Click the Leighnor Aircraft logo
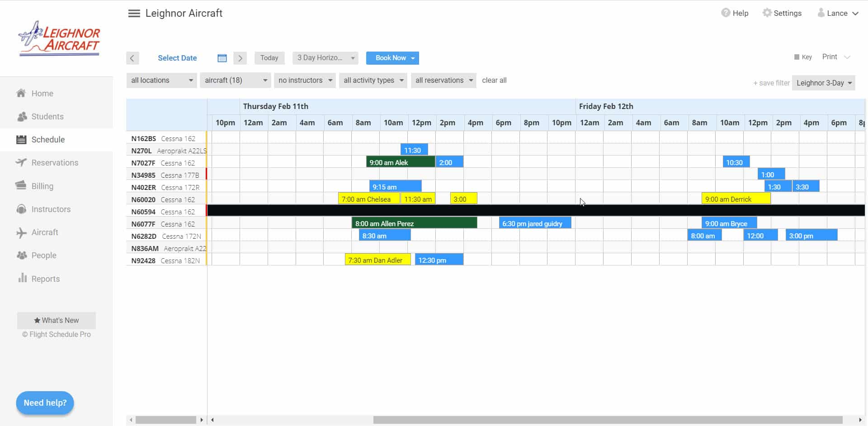The height and width of the screenshot is (426, 868). [59, 38]
